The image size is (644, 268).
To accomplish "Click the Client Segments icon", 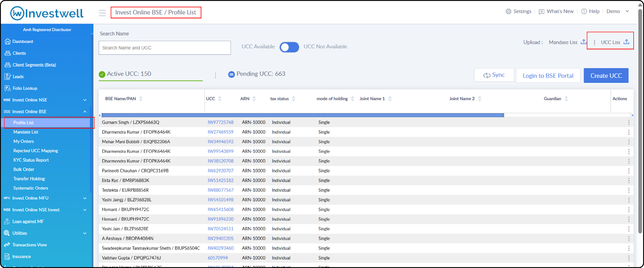I will pyautogui.click(x=7, y=65).
